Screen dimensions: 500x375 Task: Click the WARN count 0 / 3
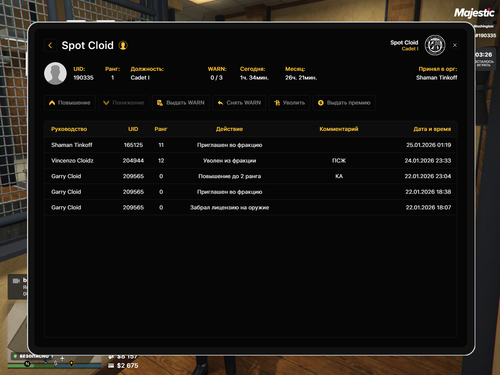point(216,78)
